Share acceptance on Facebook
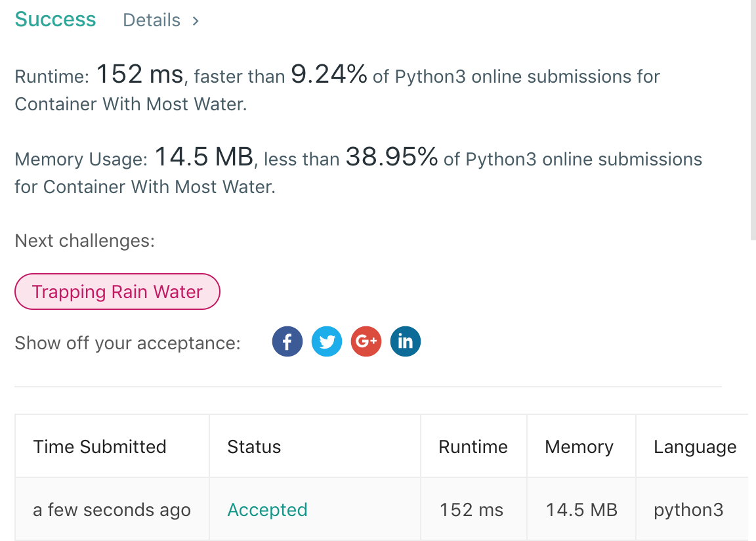 coord(287,342)
